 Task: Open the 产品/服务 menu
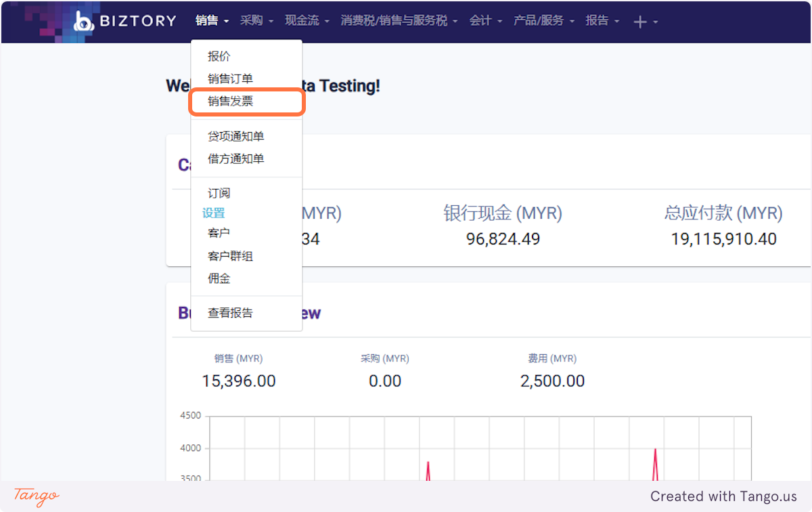coord(544,21)
